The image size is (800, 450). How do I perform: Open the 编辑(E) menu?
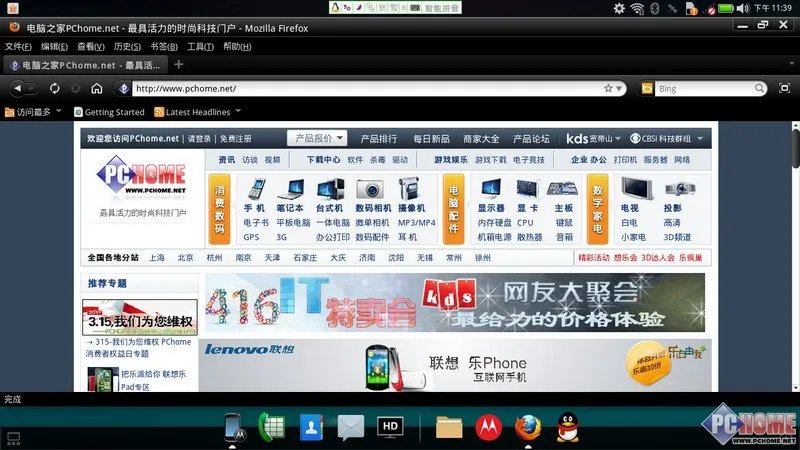[55, 46]
